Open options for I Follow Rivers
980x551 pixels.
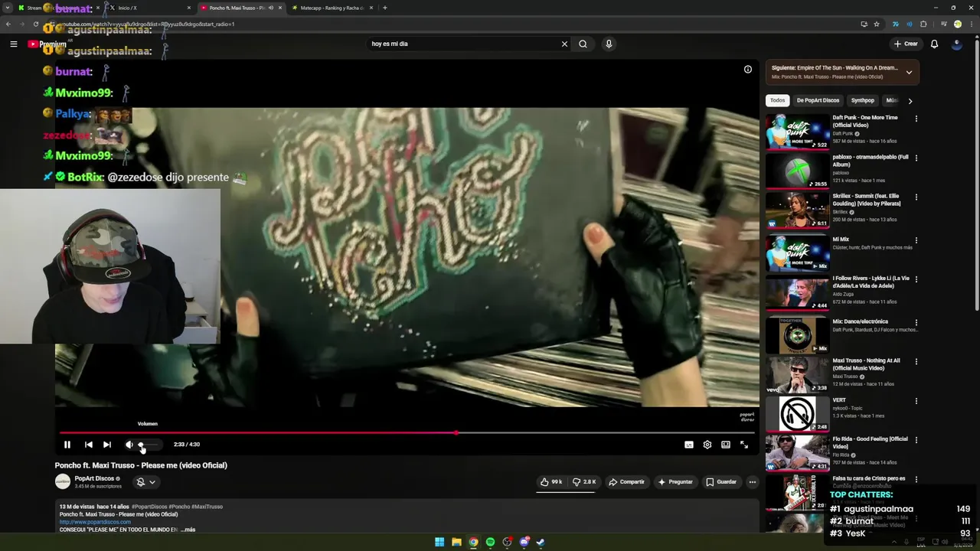[916, 279]
